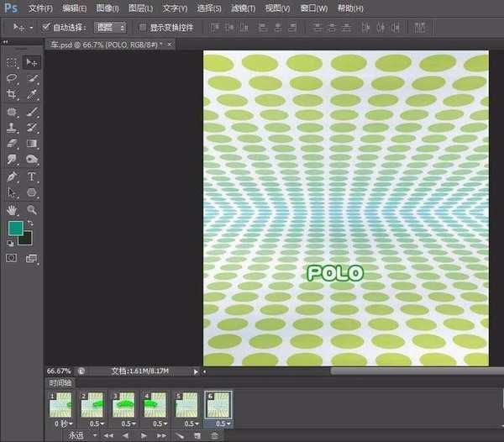Pick the Eyedropper tool
The image size is (504, 442).
click(32, 95)
